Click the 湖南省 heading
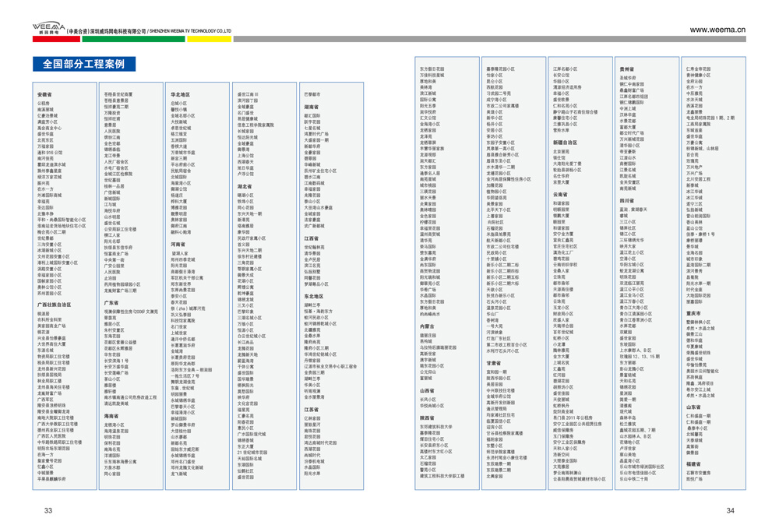 coord(312,107)
